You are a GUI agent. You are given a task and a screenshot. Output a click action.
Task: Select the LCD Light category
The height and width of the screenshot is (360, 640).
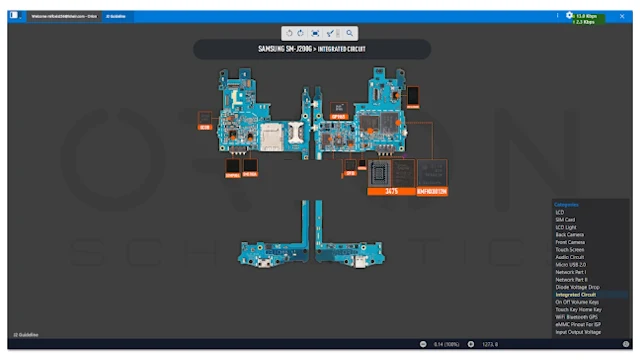566,227
